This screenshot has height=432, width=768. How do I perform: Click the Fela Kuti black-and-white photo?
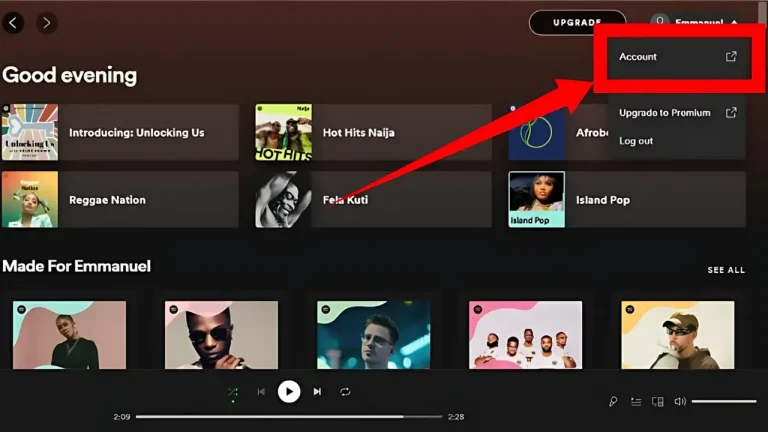tap(283, 199)
